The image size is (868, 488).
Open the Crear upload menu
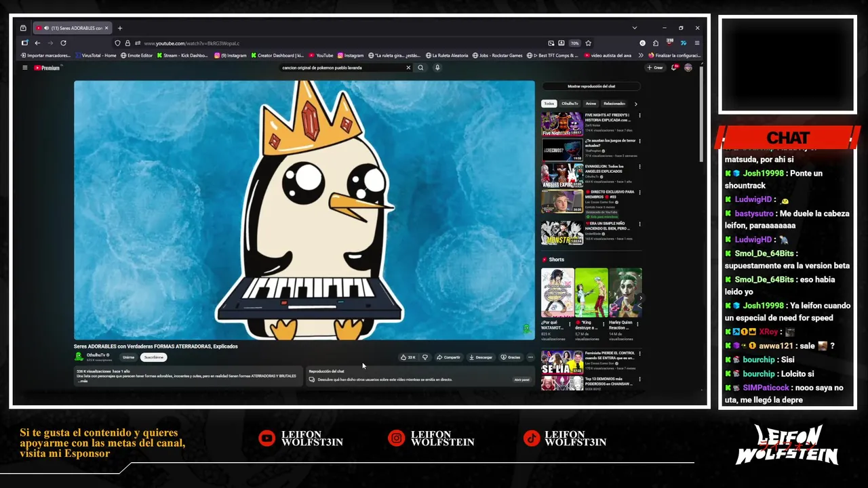pos(655,68)
